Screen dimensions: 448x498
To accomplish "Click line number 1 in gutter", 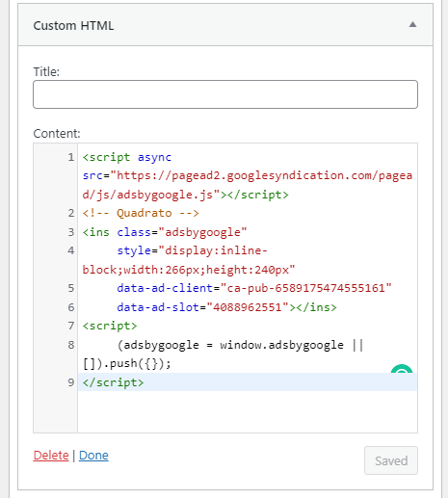I will tap(71, 157).
